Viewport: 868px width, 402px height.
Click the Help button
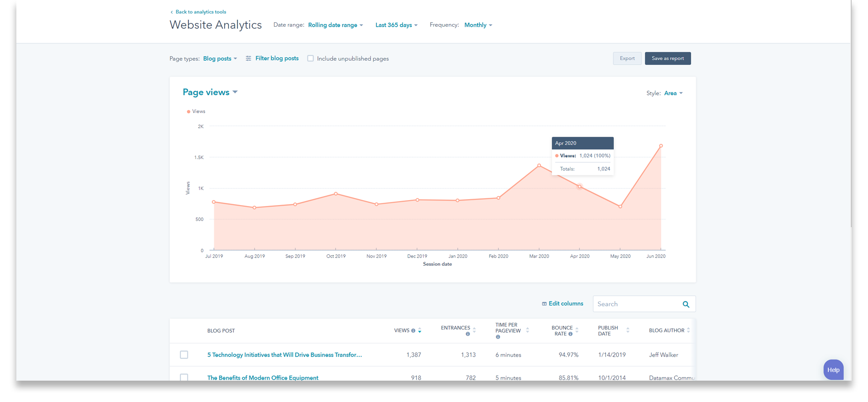[x=833, y=370]
